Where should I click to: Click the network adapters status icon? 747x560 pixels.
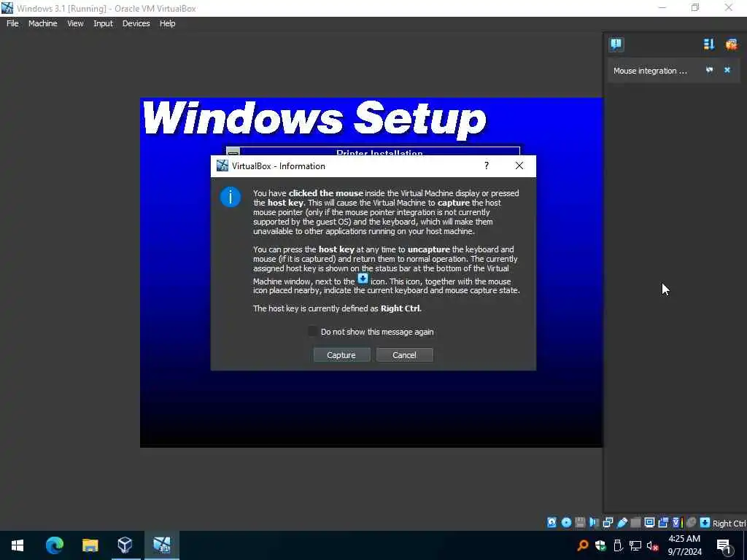coord(608,522)
